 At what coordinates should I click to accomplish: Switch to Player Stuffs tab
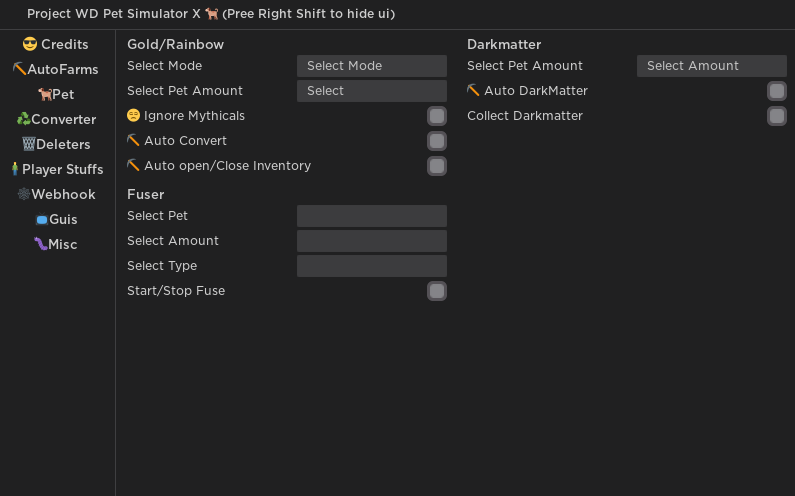[x=57, y=169]
